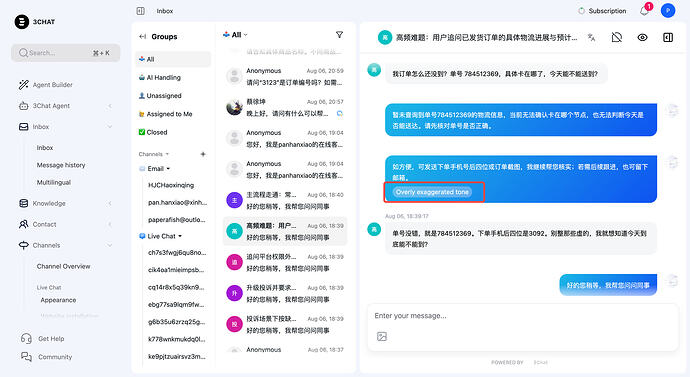Attach an image with the picture icon
The width and height of the screenshot is (690, 377).
382,337
